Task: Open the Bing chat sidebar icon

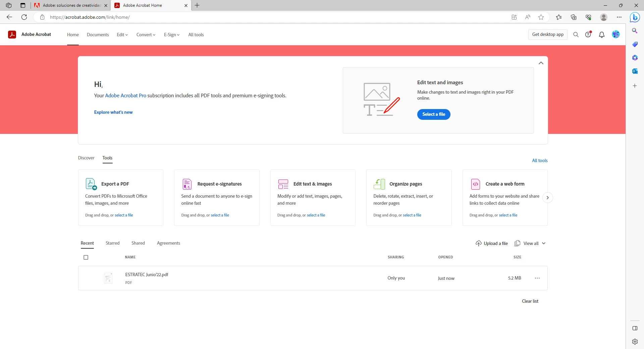Action: tap(635, 17)
